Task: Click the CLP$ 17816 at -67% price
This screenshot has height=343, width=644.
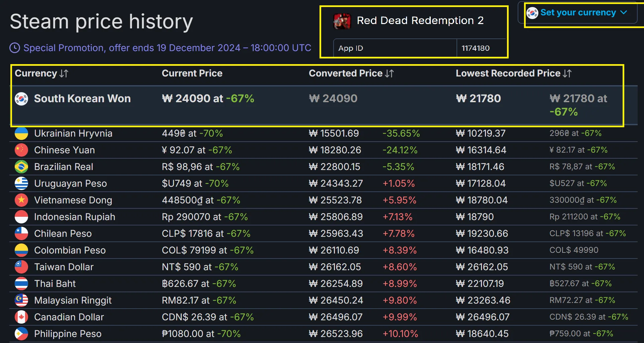Action: pyautogui.click(x=206, y=233)
